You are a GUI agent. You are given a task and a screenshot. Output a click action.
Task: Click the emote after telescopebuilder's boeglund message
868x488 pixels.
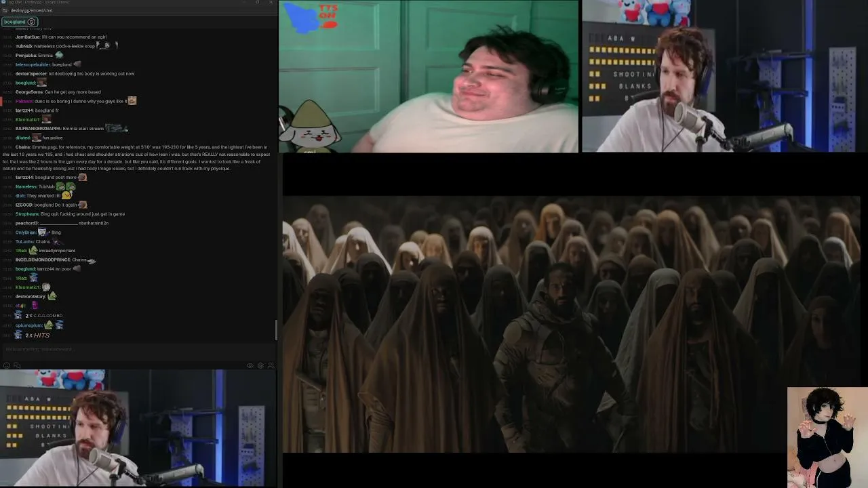pos(77,64)
